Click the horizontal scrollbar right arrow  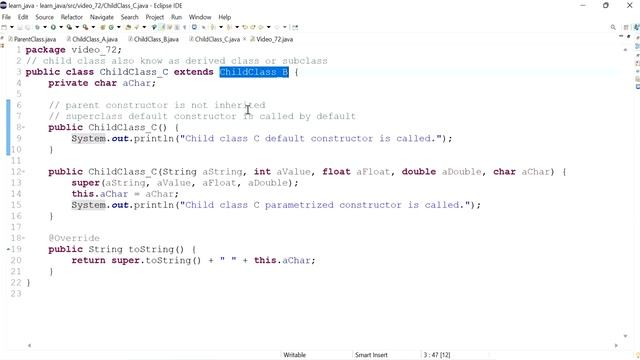tap(616, 346)
